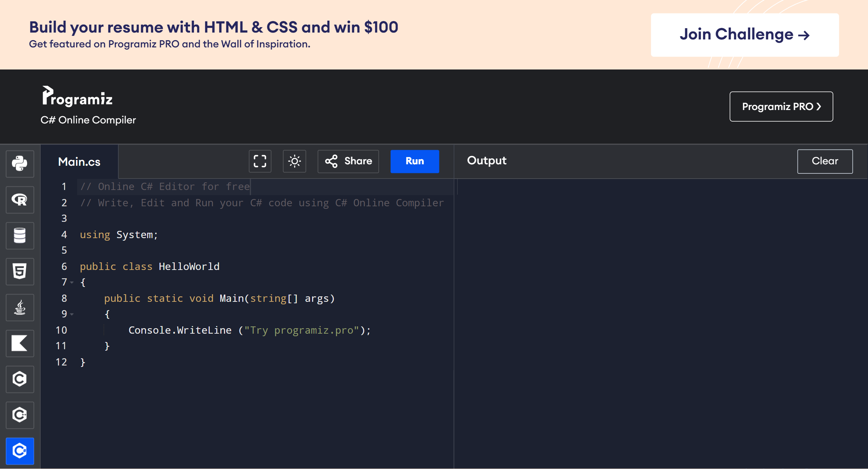Open the Share options
The image size is (868, 469).
point(348,161)
